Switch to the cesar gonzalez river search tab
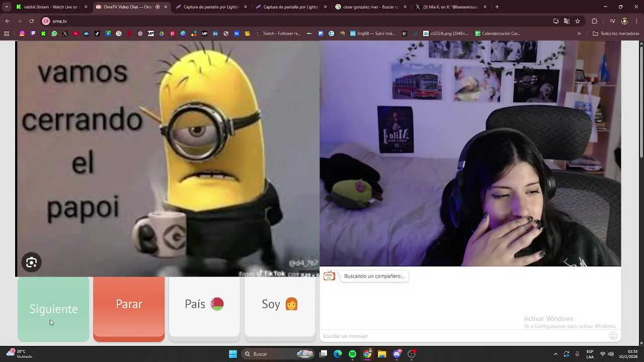The height and width of the screenshot is (362, 644). pos(371,7)
